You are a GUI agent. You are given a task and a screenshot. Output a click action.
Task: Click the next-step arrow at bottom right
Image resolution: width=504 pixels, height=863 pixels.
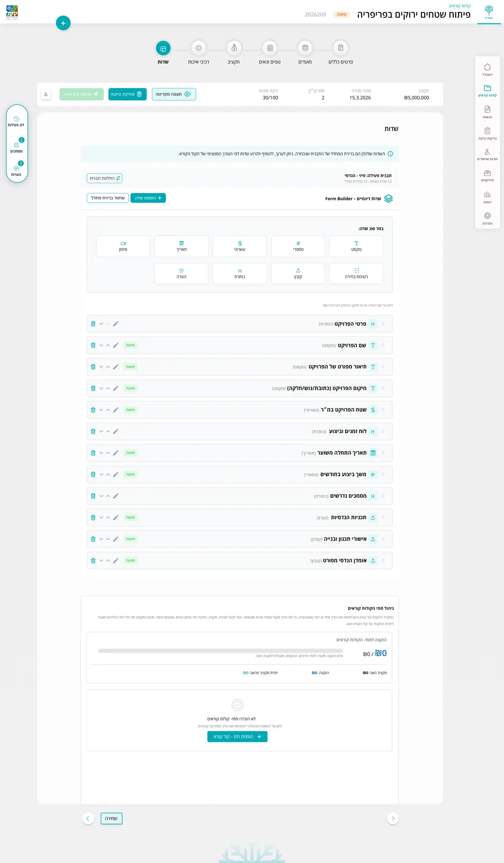(393, 818)
